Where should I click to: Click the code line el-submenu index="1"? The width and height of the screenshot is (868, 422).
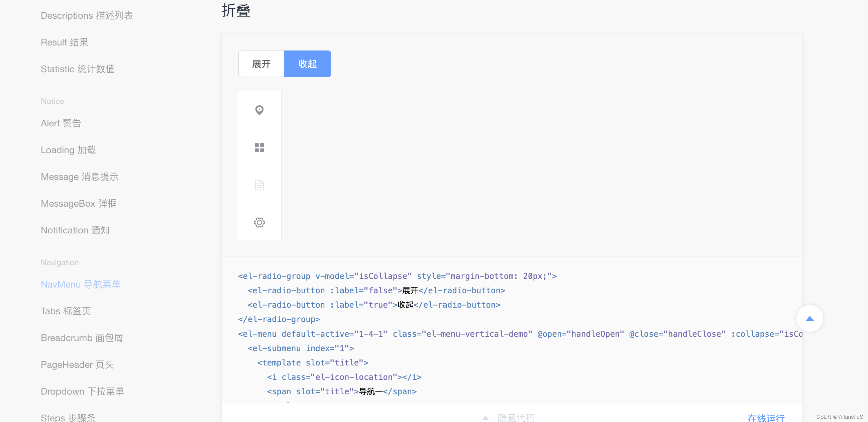pyautogui.click(x=301, y=348)
